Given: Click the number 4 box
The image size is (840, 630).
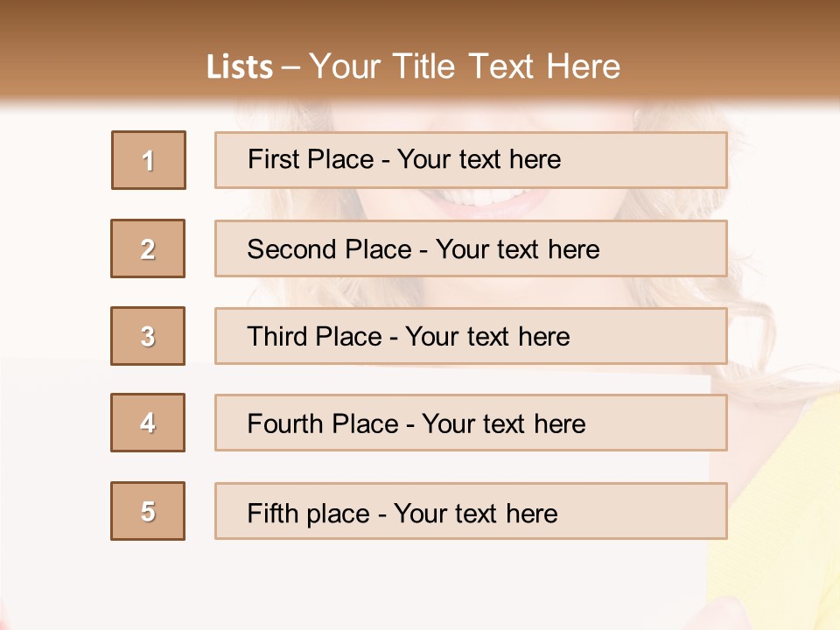Looking at the screenshot, I should [148, 423].
